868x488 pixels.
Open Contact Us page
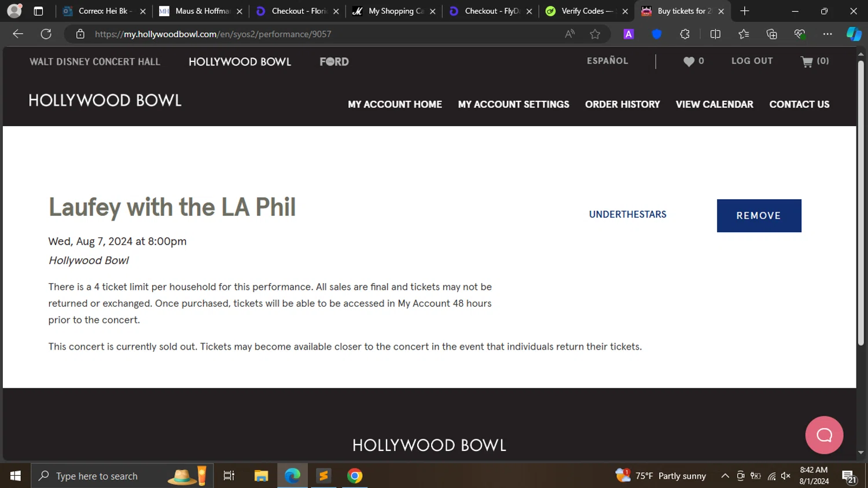click(x=799, y=104)
